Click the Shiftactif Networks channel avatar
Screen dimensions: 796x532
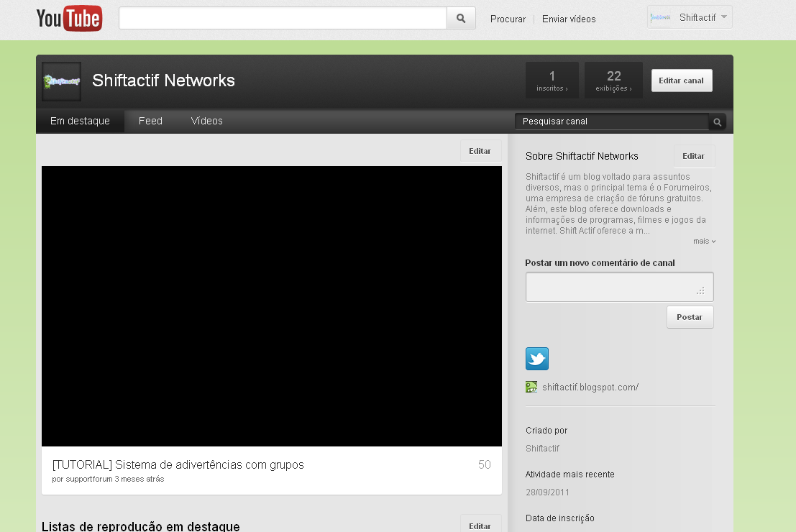coord(61,81)
